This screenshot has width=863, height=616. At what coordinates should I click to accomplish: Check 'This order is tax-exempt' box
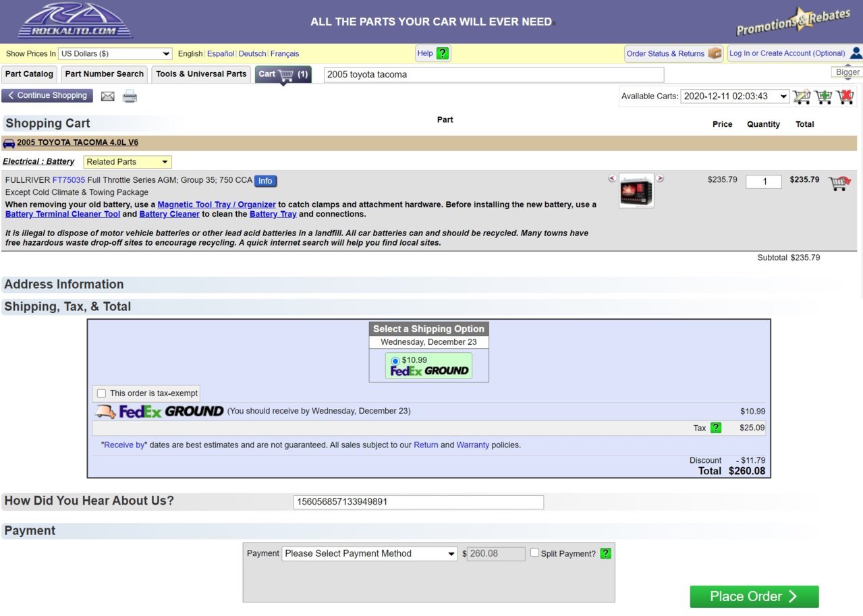pos(101,393)
